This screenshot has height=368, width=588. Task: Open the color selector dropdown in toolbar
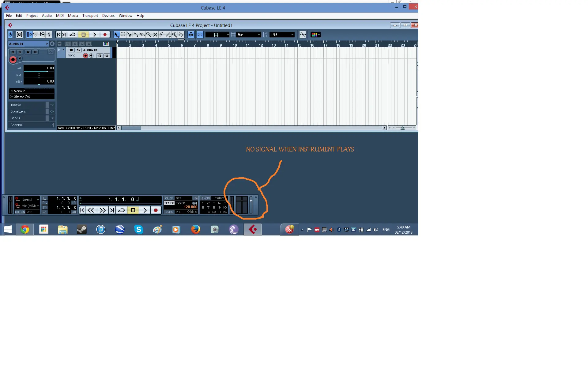click(315, 35)
